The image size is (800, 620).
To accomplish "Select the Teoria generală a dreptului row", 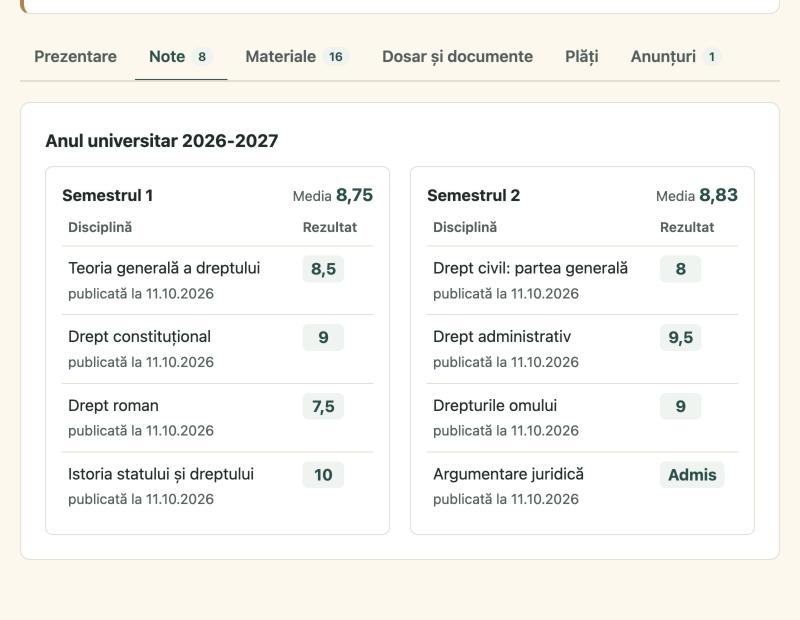I will click(x=217, y=280).
